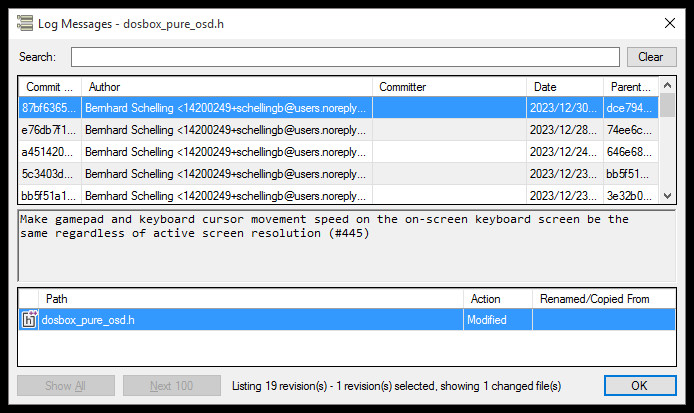Select commit bb5f51a1 row
Image resolution: width=694 pixels, height=413 pixels.
pyautogui.click(x=339, y=195)
